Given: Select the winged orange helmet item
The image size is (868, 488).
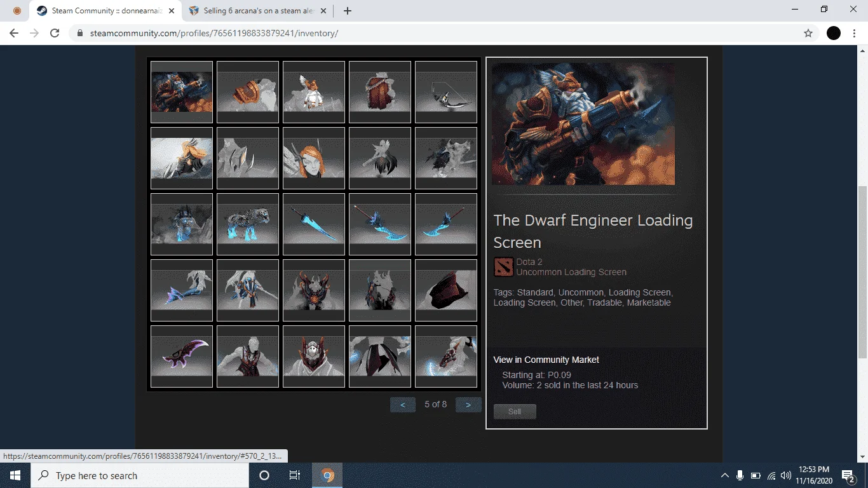Looking at the screenshot, I should point(314,92).
